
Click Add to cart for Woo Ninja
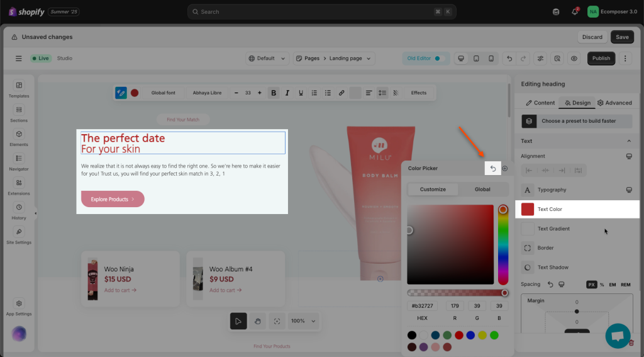(120, 290)
